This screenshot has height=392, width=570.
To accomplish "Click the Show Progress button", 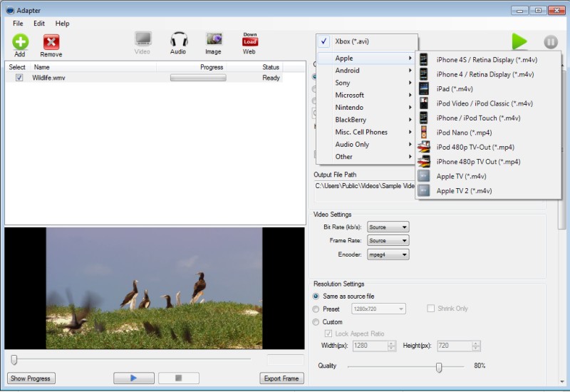I will click(31, 378).
